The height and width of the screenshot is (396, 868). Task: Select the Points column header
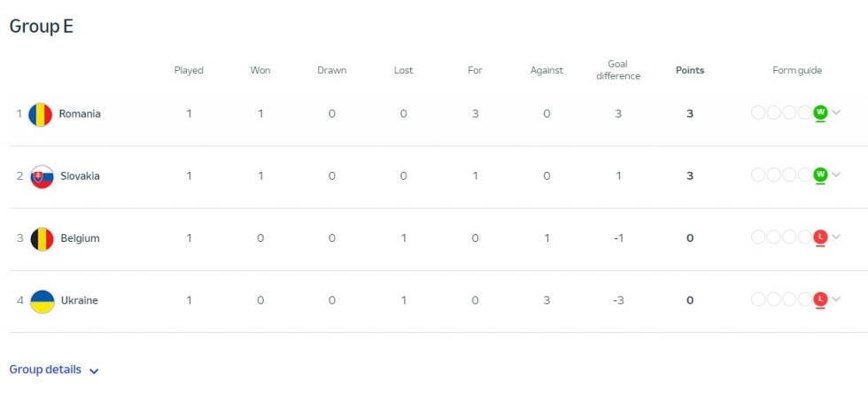pyautogui.click(x=690, y=70)
